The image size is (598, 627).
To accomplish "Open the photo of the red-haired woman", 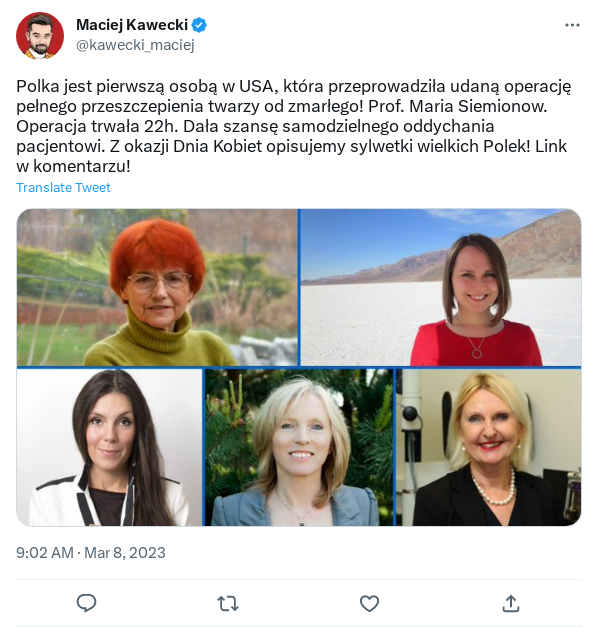I will (157, 287).
